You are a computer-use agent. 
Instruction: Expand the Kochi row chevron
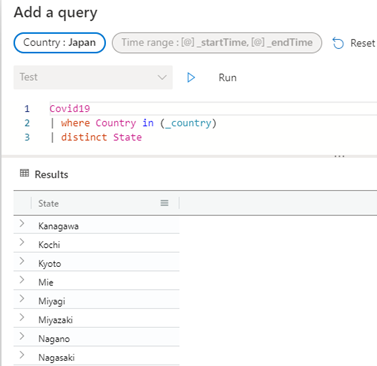click(22, 242)
